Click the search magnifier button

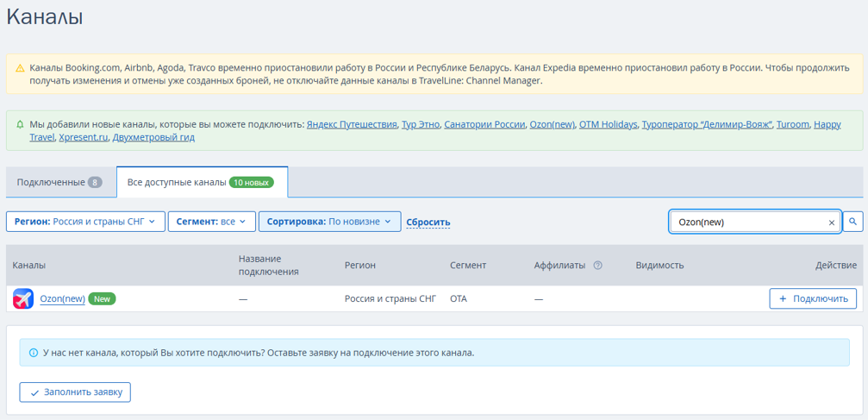(x=852, y=222)
